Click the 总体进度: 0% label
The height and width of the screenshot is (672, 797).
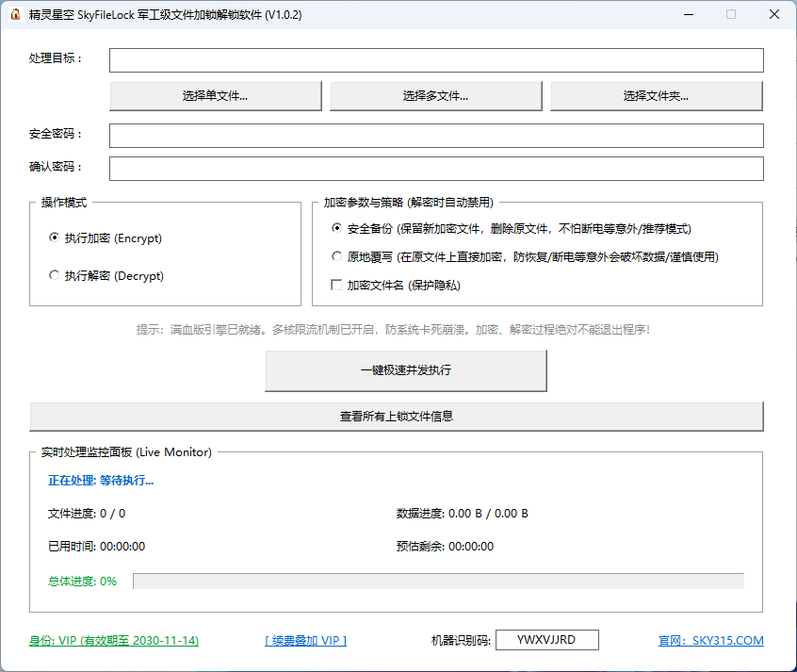point(82,581)
